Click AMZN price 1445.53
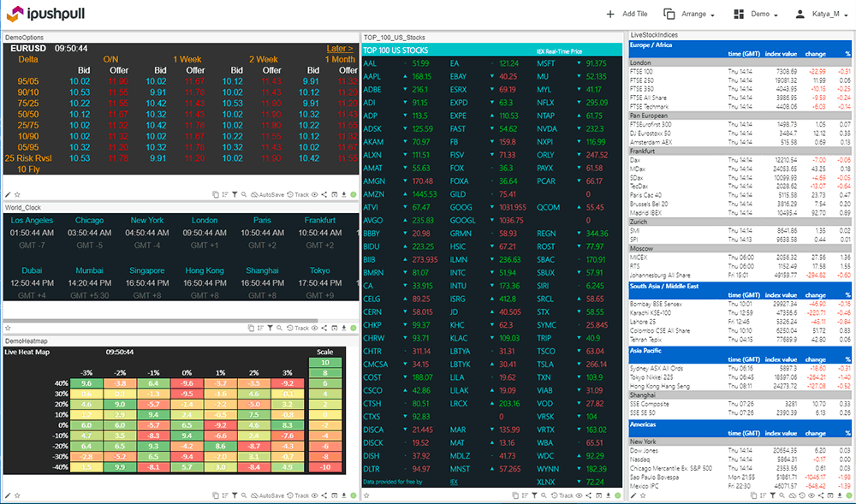The height and width of the screenshot is (504, 856). [x=425, y=194]
